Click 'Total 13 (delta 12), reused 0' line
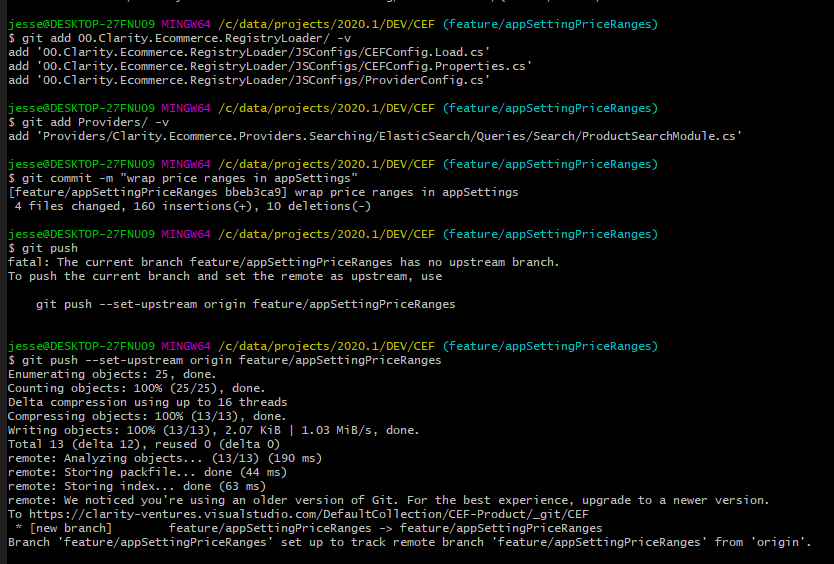 click(144, 444)
